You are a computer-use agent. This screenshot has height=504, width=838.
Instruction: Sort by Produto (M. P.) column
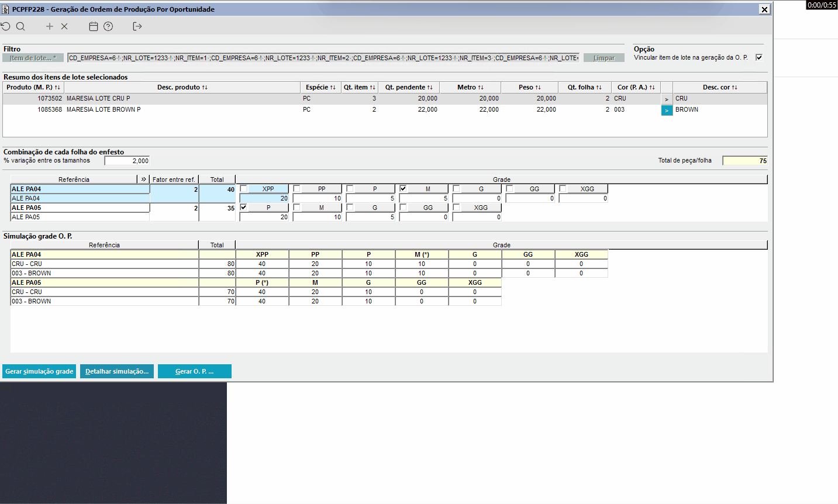point(33,87)
